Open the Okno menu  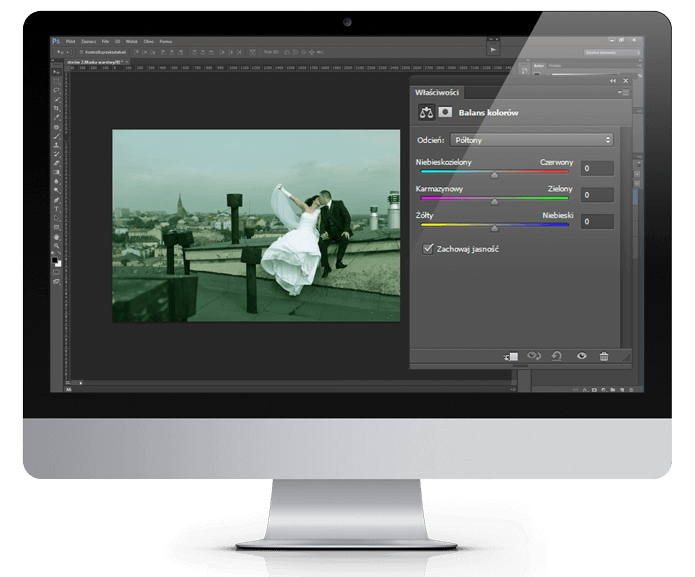(148, 41)
